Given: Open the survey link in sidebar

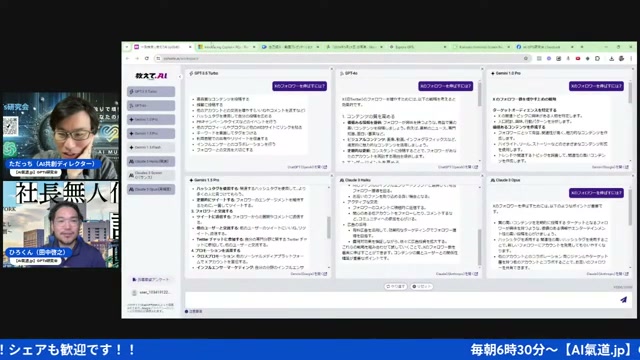Looking at the screenshot, I should tap(151, 280).
